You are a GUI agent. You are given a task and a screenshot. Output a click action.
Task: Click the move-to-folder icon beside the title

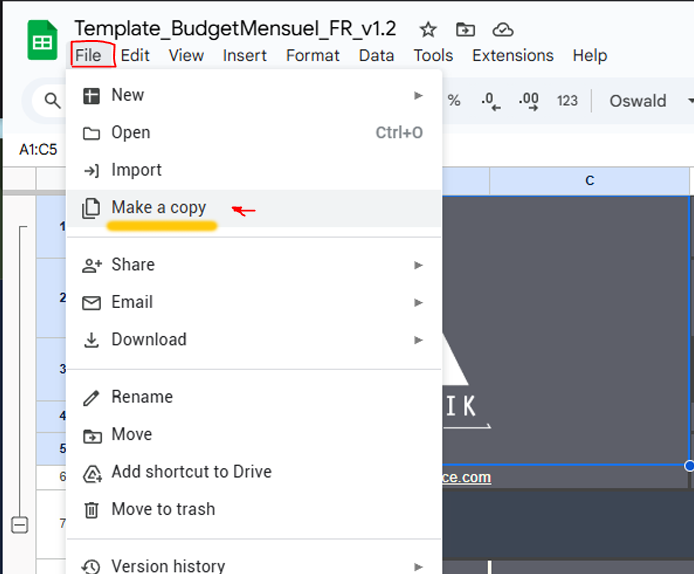[465, 29]
